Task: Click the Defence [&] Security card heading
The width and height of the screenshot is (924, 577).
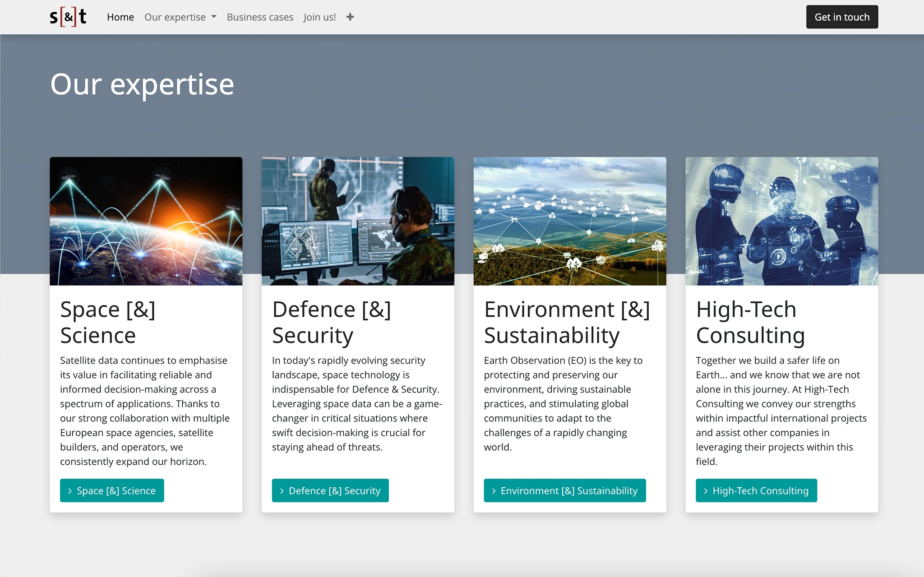Action: (x=331, y=322)
